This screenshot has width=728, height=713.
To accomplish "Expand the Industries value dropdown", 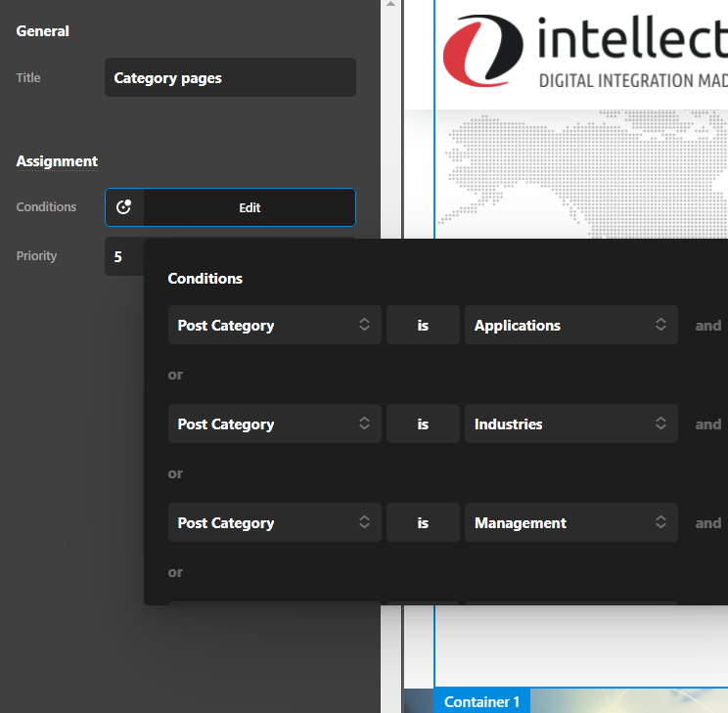I will (570, 424).
